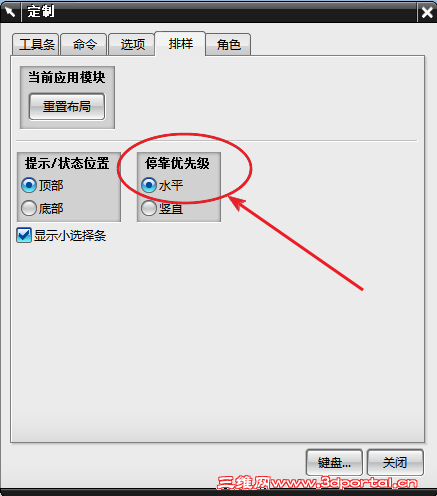Viewport: 437px width, 496px height.
Task: Click the 当前应用模块 group label
Action: [66, 77]
